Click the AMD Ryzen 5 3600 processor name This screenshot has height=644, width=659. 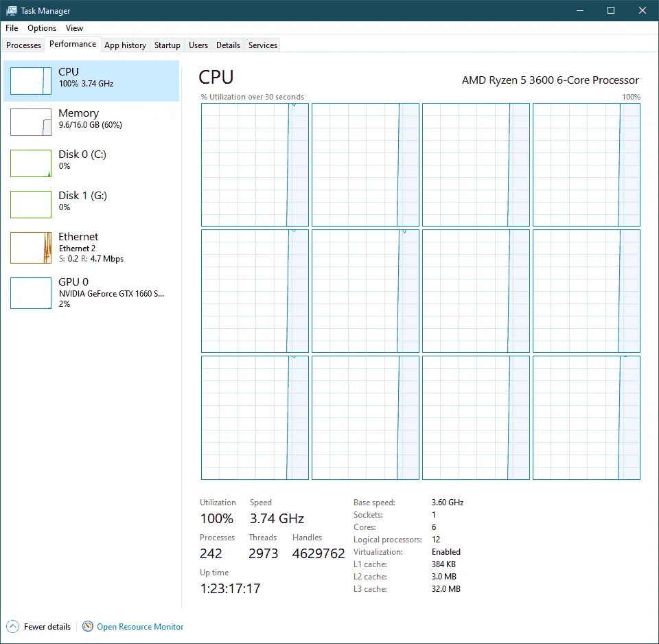click(x=550, y=80)
